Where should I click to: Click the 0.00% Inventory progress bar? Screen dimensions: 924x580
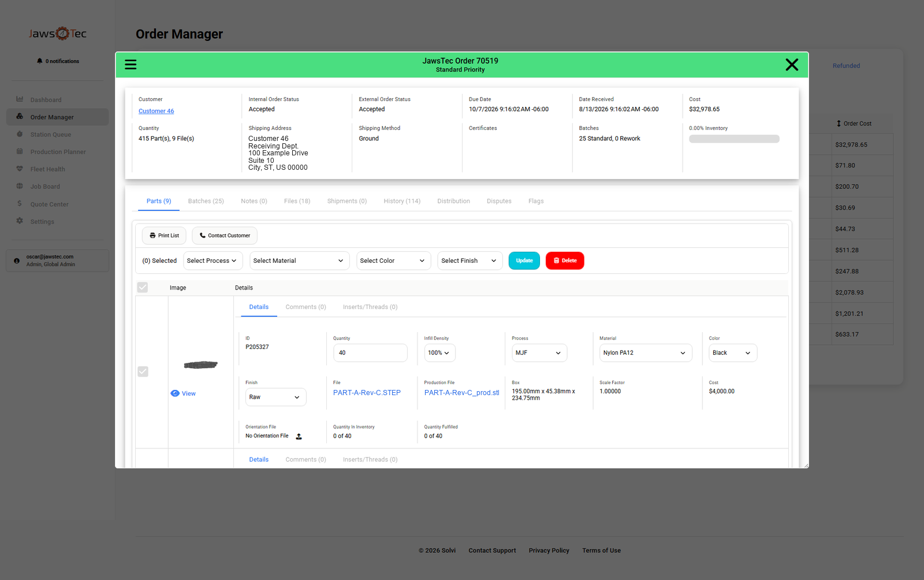(x=734, y=139)
